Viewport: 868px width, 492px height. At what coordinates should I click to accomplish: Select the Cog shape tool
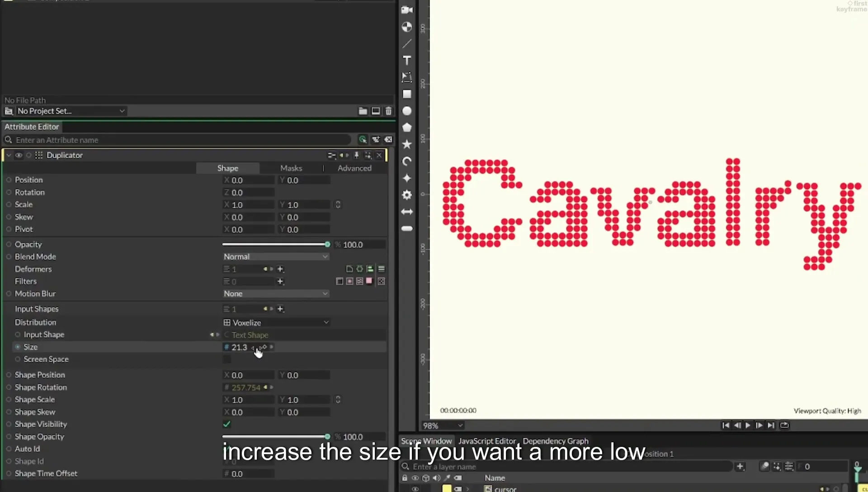(407, 195)
